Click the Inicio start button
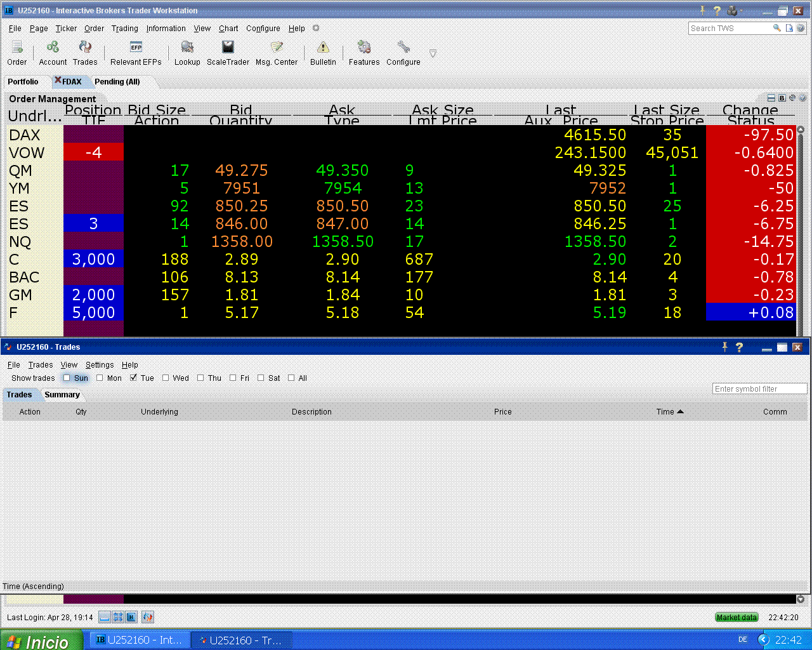This screenshot has width=812, height=650. click(42, 640)
